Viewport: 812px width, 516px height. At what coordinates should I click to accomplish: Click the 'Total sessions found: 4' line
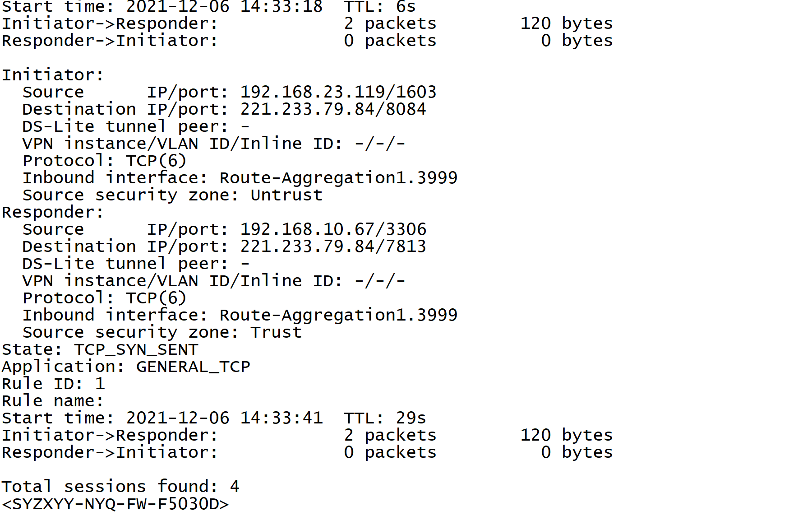click(120, 487)
